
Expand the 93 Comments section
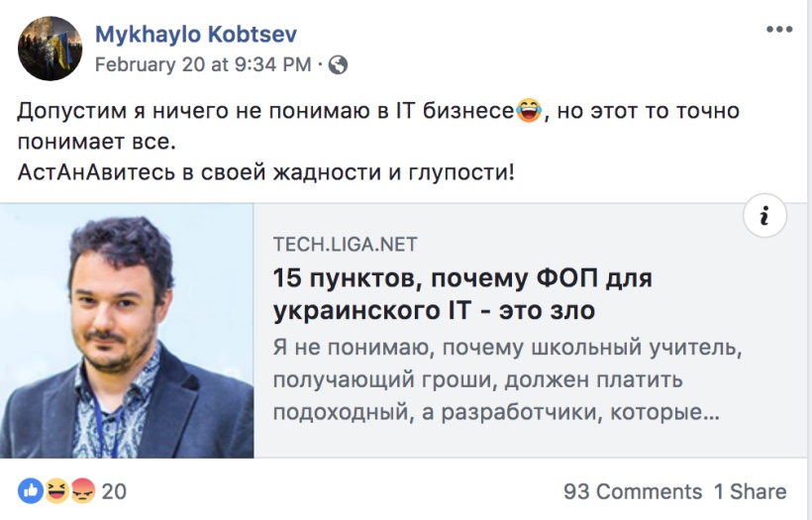click(633, 491)
